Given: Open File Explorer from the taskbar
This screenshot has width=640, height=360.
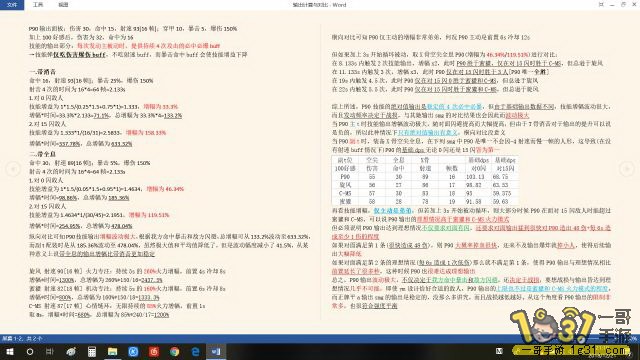Looking at the screenshot, I should tap(113, 351).
